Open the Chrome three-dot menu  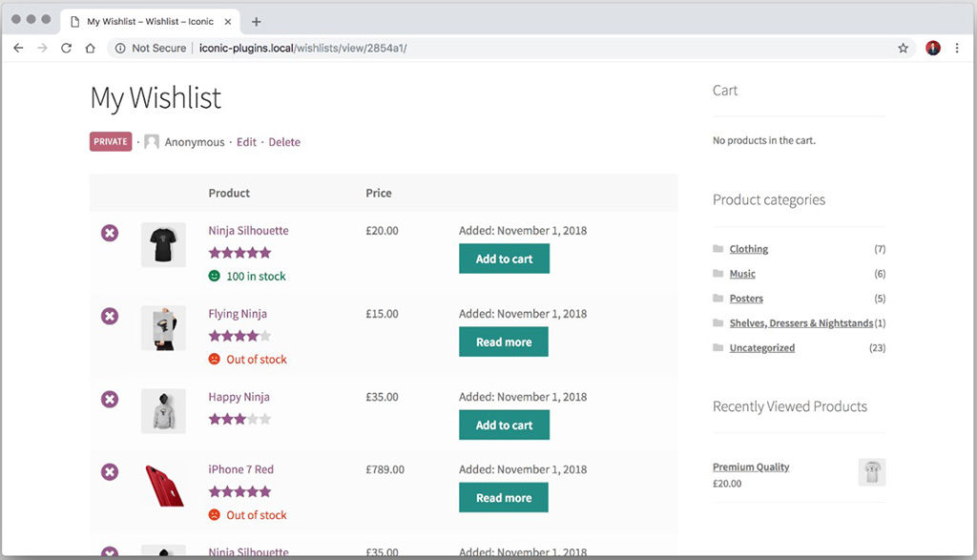[957, 48]
